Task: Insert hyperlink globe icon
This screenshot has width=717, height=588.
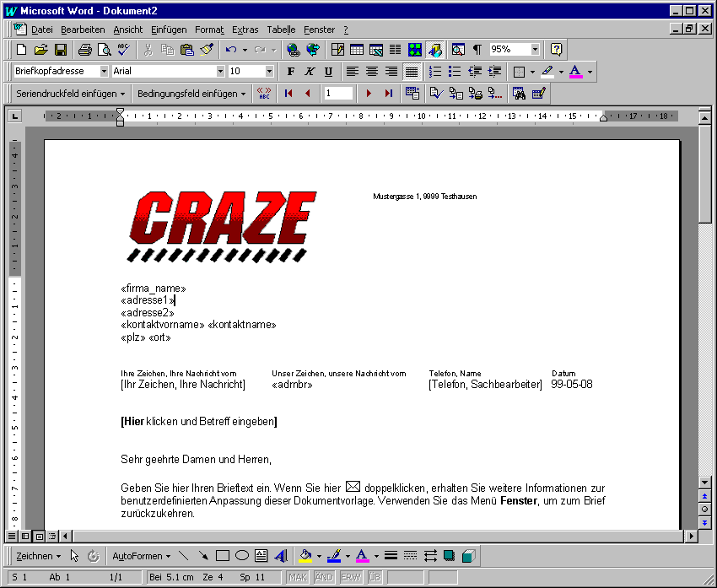Action: click(x=293, y=50)
